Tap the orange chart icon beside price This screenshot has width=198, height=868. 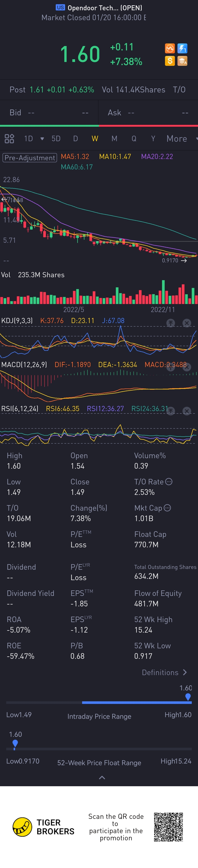pyautogui.click(x=170, y=49)
